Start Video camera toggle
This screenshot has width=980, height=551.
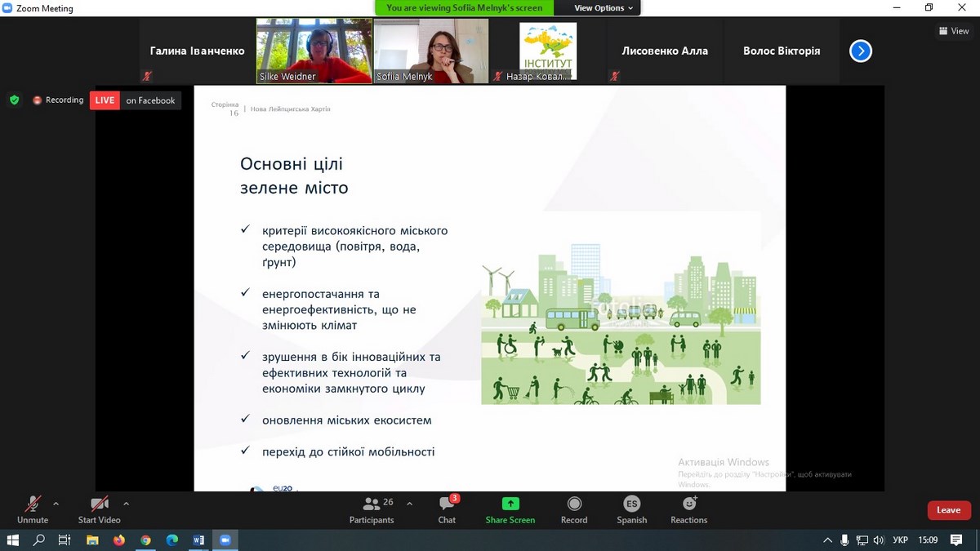click(x=99, y=509)
